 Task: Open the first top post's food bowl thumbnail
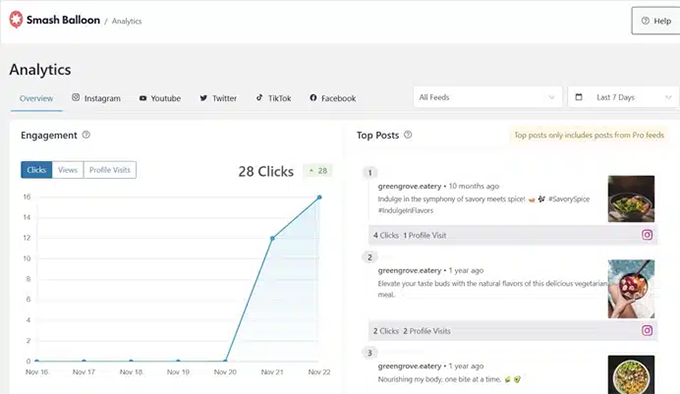click(631, 199)
